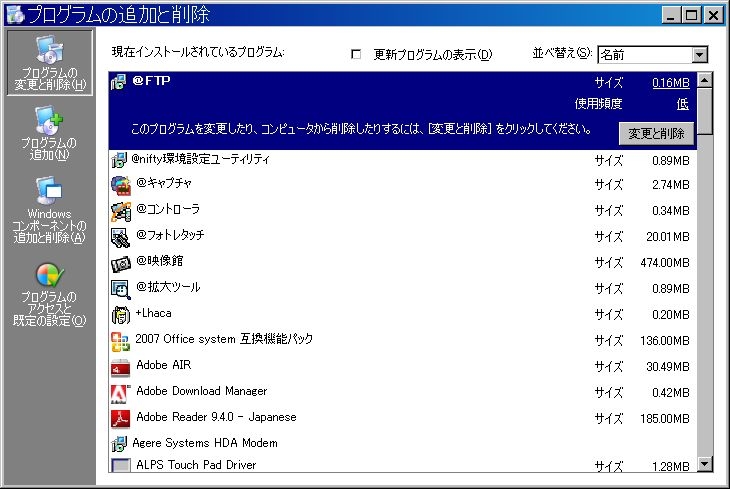Toggle 更新プログラムの表示 checkbox
Viewport: 730px width, 489px height.
coord(356,54)
